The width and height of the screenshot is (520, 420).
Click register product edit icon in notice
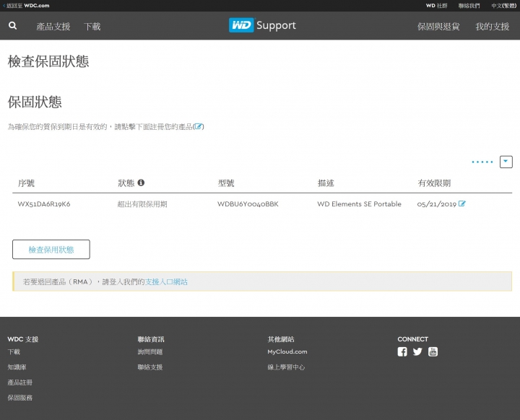pyautogui.click(x=199, y=126)
